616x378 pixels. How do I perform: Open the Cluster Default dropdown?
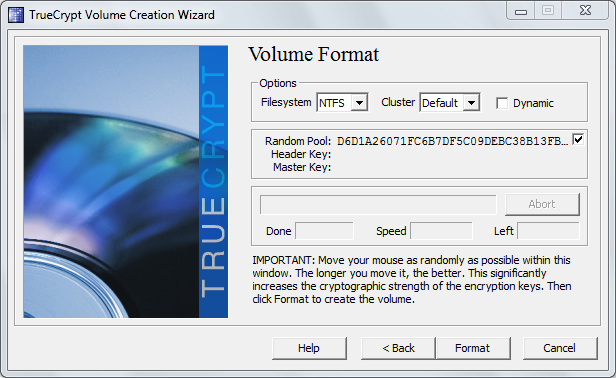pos(450,103)
